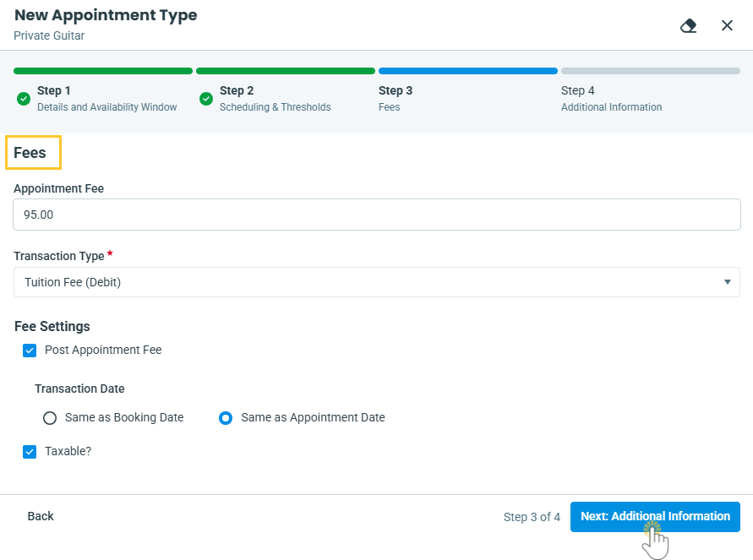Select Same as Booking Date radio option
The height and width of the screenshot is (560, 753).
pos(50,418)
